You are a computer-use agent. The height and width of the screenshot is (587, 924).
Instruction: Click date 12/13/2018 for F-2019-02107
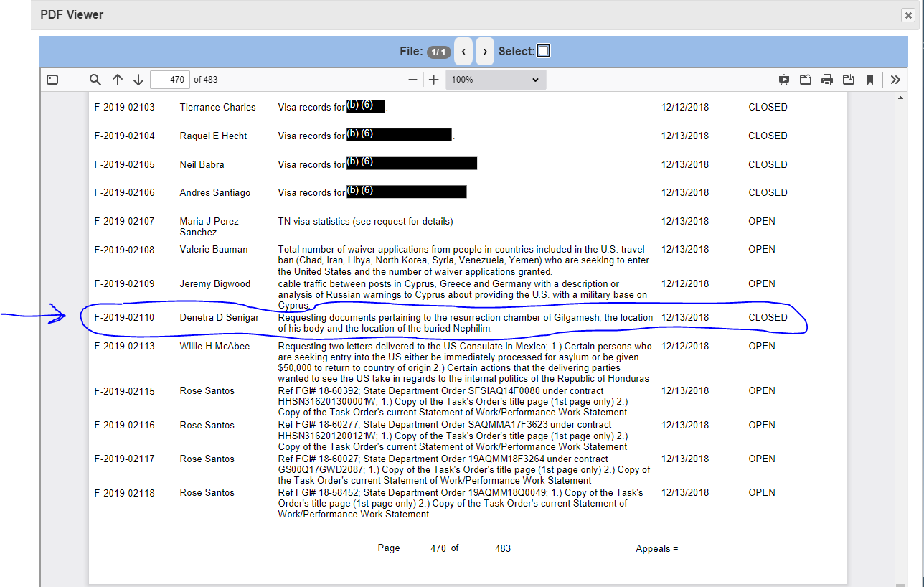684,222
